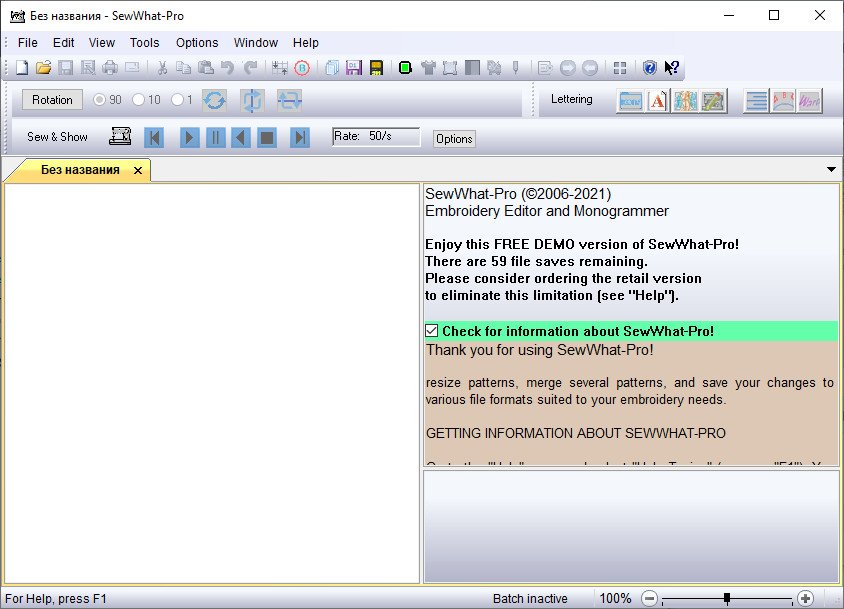Click the Cut scissors icon
Viewport: 844px width, 609px height.
(162, 68)
